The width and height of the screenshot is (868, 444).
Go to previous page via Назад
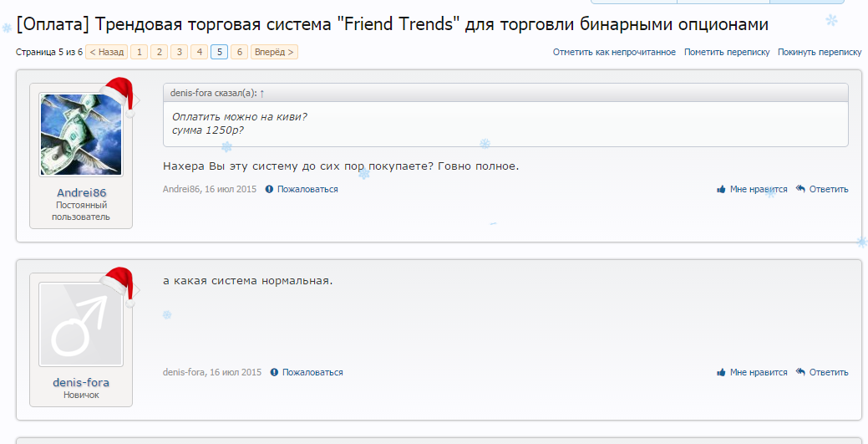tap(106, 52)
